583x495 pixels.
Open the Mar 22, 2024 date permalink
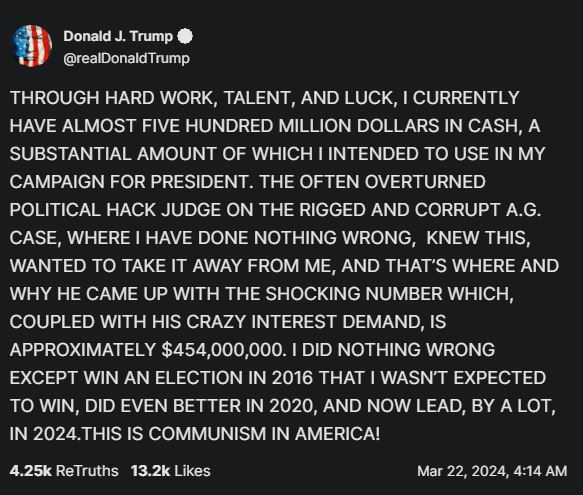coord(461,471)
